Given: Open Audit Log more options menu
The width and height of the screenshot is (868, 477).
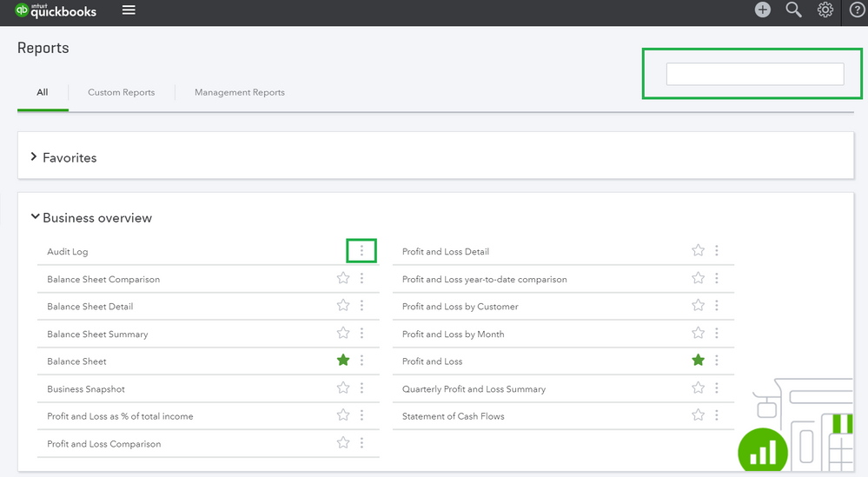Looking at the screenshot, I should [361, 251].
